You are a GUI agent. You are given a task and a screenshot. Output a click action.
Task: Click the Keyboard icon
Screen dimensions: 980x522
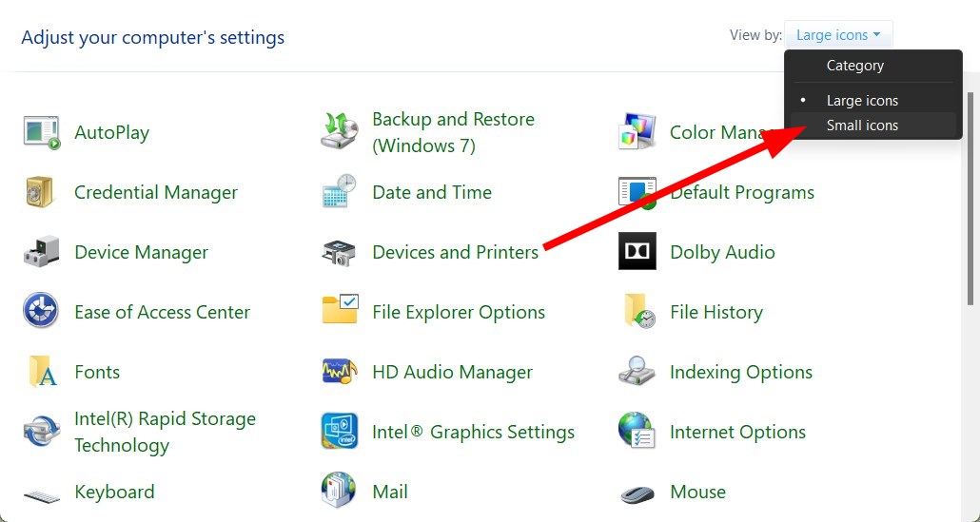tap(42, 496)
